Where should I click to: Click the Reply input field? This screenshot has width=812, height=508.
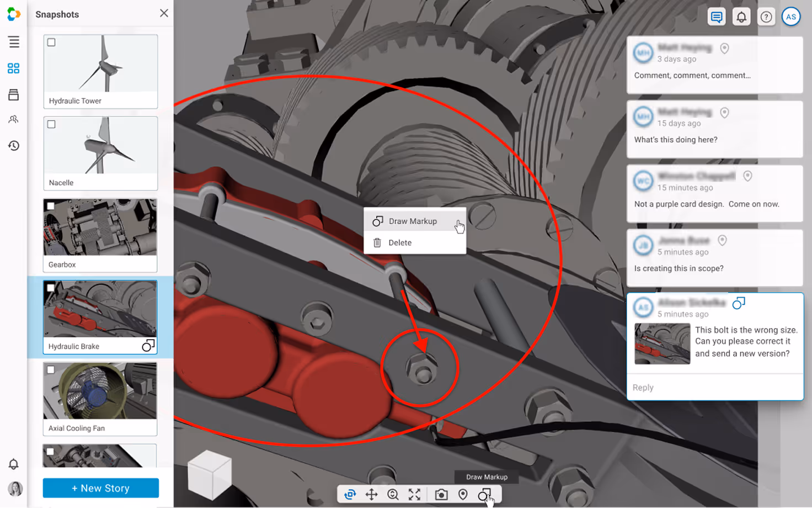click(x=715, y=388)
